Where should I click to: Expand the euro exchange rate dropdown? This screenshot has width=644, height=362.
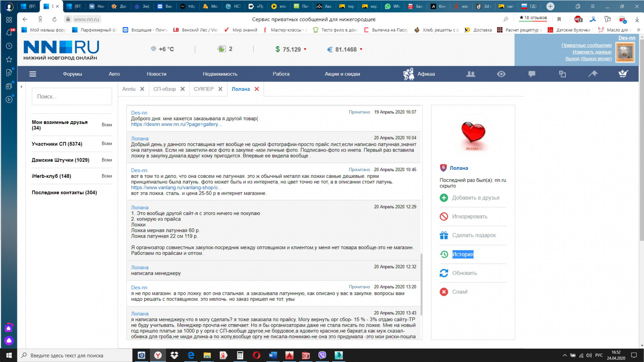pyautogui.click(x=361, y=49)
